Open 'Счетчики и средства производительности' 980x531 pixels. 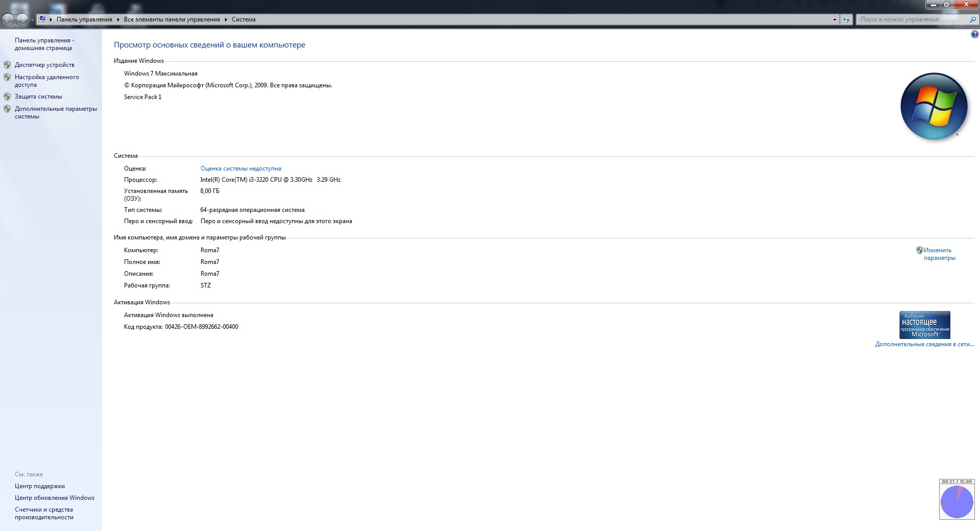tap(44, 513)
